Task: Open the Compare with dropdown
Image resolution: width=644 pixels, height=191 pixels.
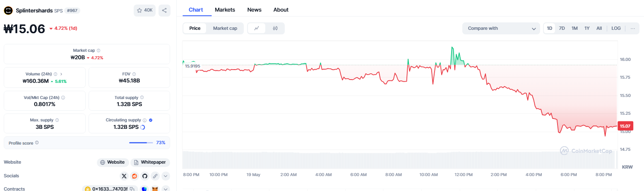Action: (x=501, y=28)
